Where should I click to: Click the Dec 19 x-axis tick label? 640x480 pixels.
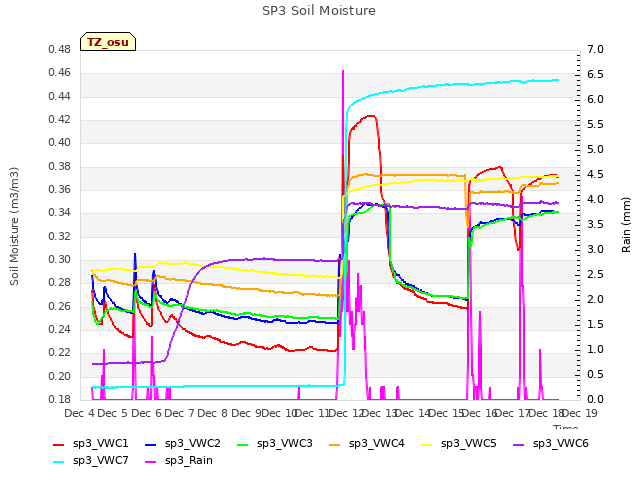click(x=580, y=413)
